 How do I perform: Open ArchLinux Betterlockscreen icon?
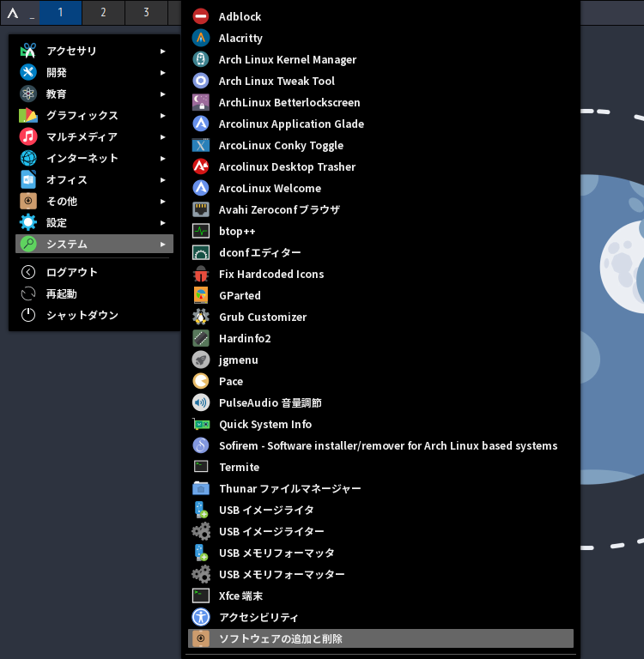201,102
